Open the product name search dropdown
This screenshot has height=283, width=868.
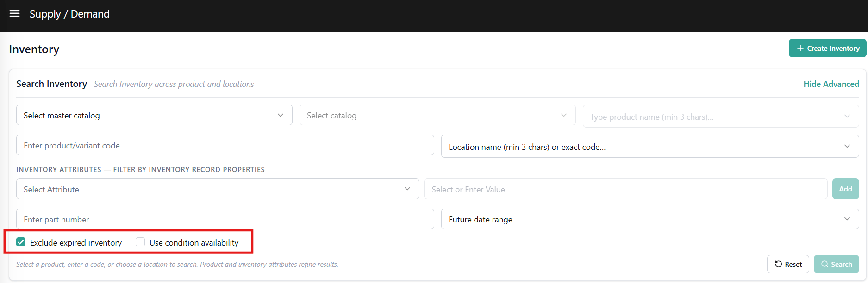coord(721,116)
